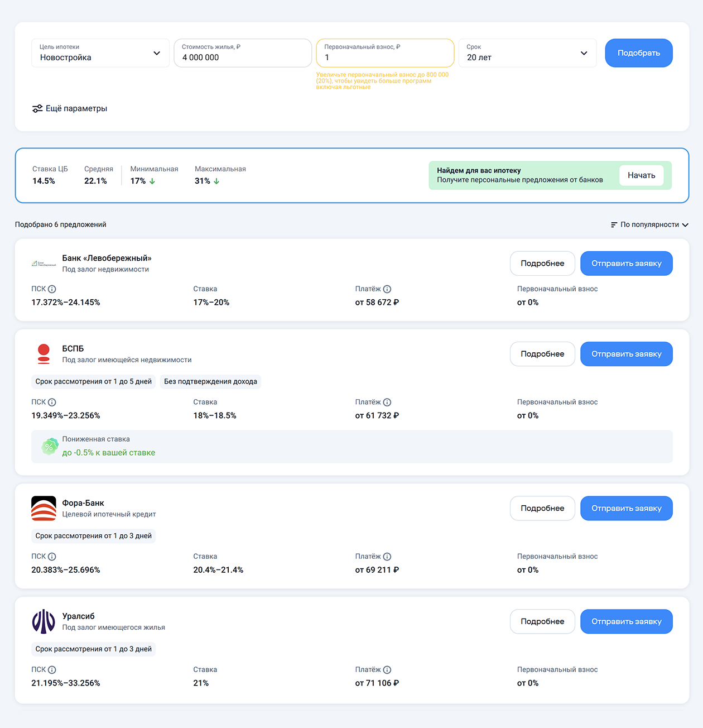The width and height of the screenshot is (703, 728).
Task: Open Подробнее for Банк Левобережный
Action: point(542,264)
